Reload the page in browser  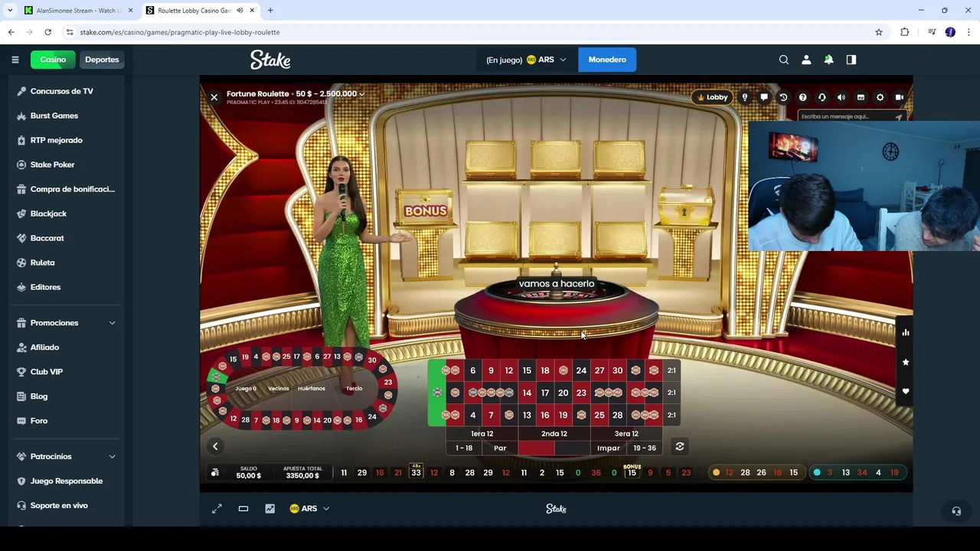tap(47, 32)
